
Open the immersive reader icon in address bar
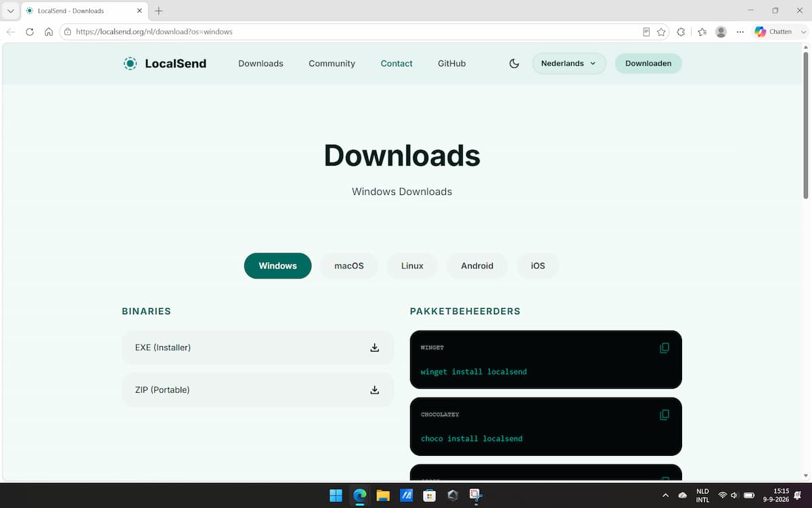point(646,32)
